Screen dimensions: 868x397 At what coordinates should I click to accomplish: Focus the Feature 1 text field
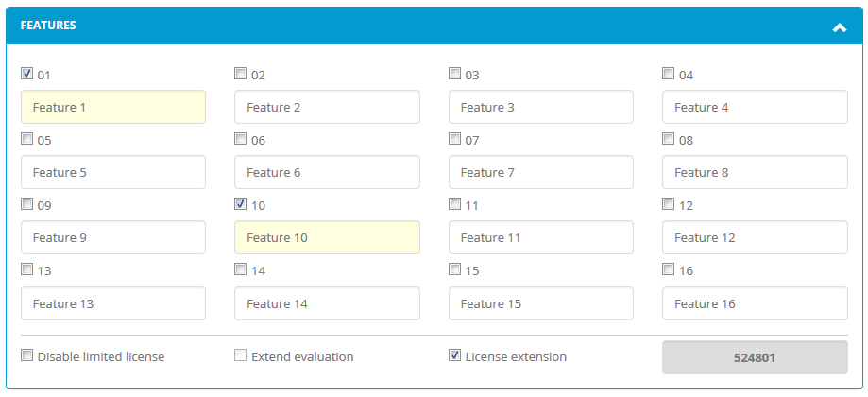(113, 107)
